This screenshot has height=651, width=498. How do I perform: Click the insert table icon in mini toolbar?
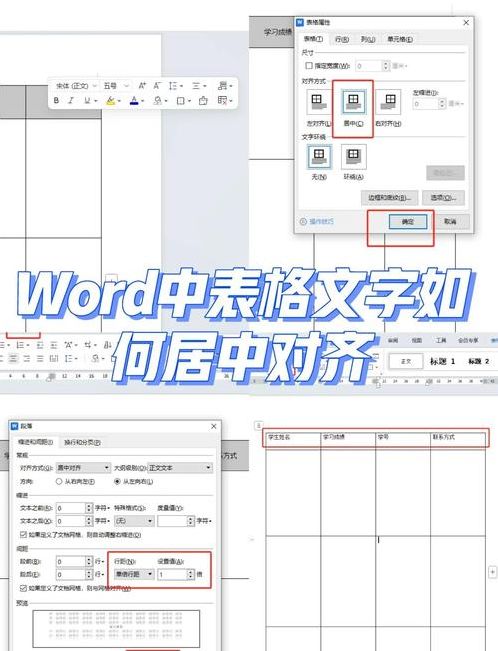pos(223,86)
